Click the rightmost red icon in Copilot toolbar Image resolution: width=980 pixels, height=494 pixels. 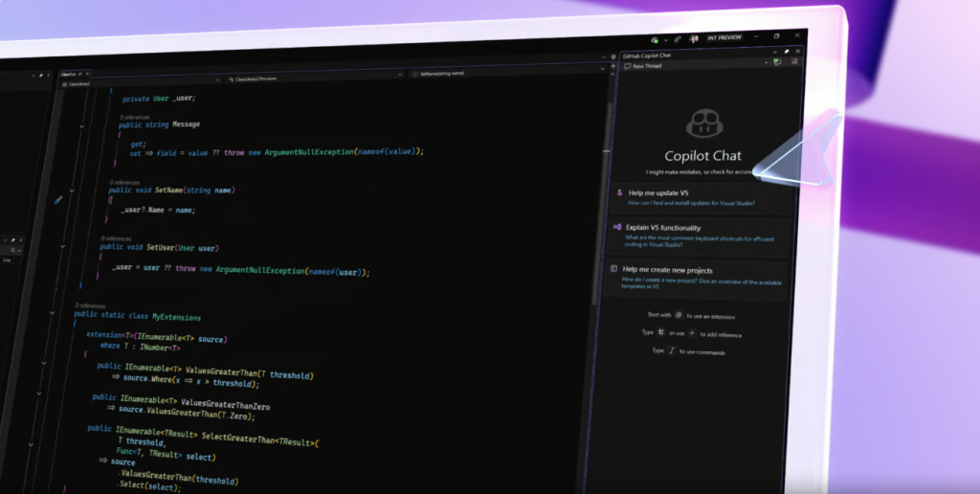click(x=794, y=63)
